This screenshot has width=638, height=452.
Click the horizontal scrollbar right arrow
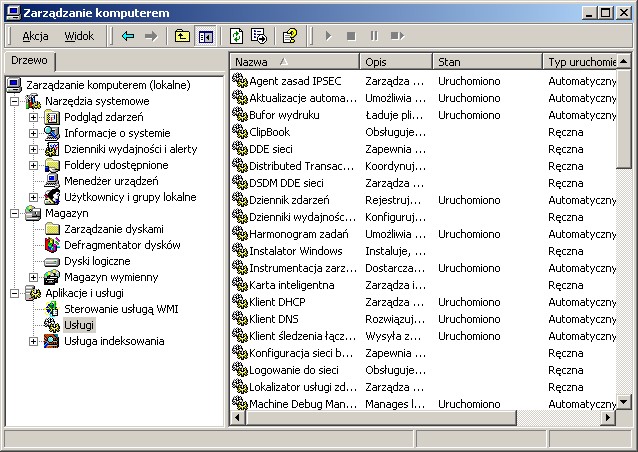click(x=608, y=417)
